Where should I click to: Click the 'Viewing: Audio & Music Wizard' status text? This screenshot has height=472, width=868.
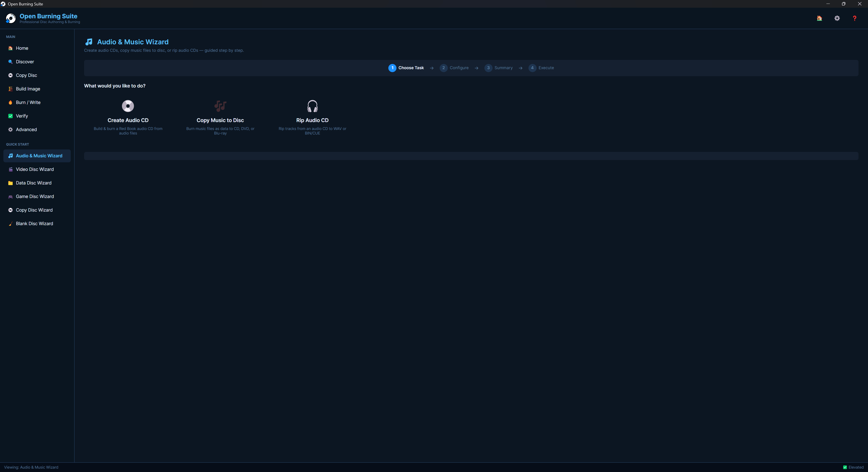pyautogui.click(x=31, y=467)
